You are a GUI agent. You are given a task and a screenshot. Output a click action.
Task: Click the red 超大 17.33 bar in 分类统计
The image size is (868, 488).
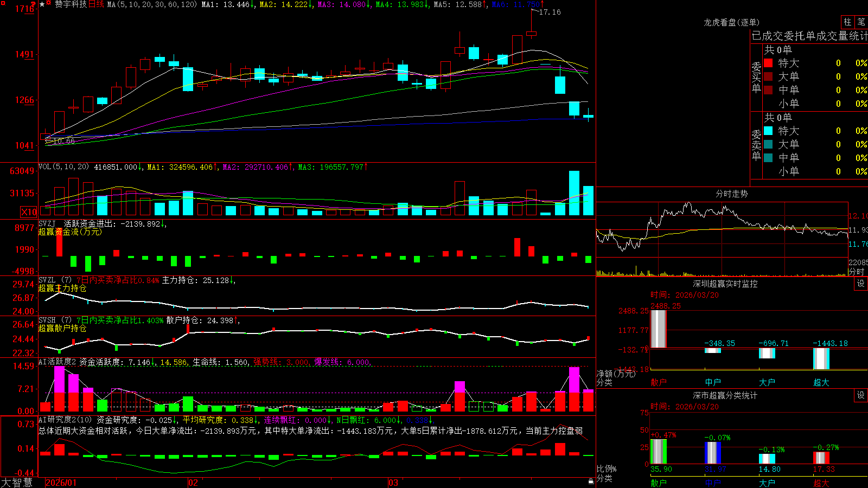click(x=821, y=458)
